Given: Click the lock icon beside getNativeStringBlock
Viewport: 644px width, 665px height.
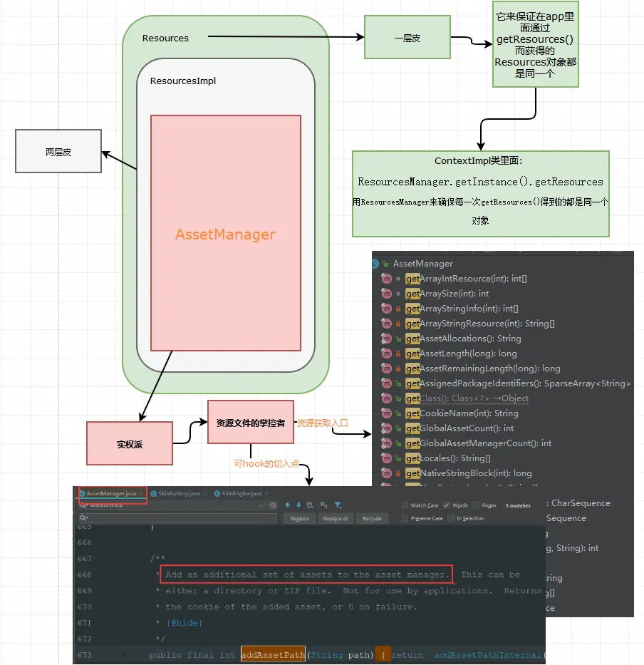Looking at the screenshot, I should (398, 473).
